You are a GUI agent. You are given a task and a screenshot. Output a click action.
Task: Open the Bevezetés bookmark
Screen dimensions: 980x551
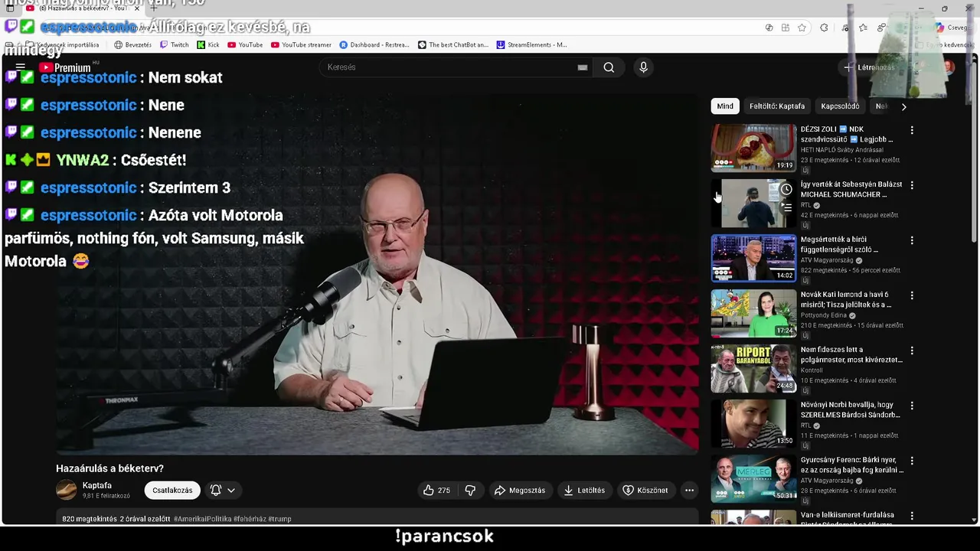coord(132,44)
